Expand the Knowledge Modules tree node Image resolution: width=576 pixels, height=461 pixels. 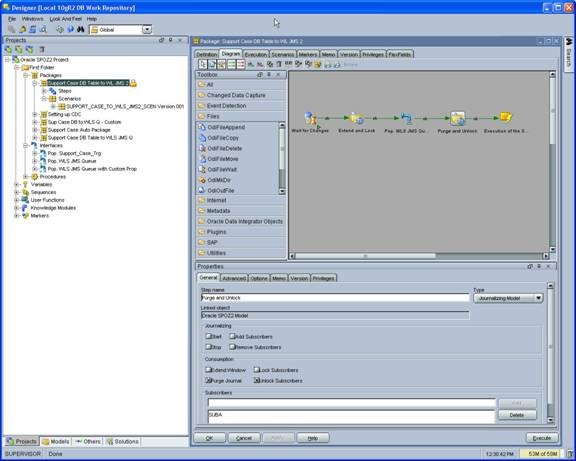tap(17, 208)
